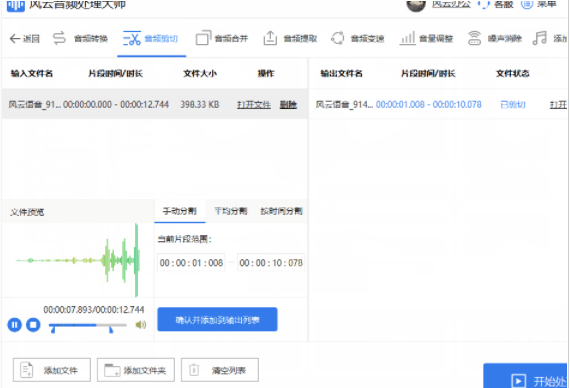Open the 音频合并 merge tool

point(222,39)
